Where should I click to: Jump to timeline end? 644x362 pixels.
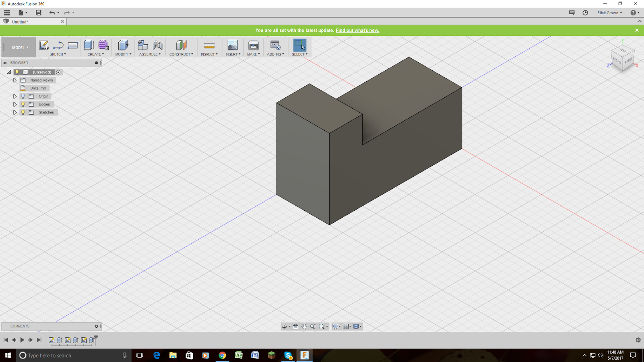click(39, 340)
